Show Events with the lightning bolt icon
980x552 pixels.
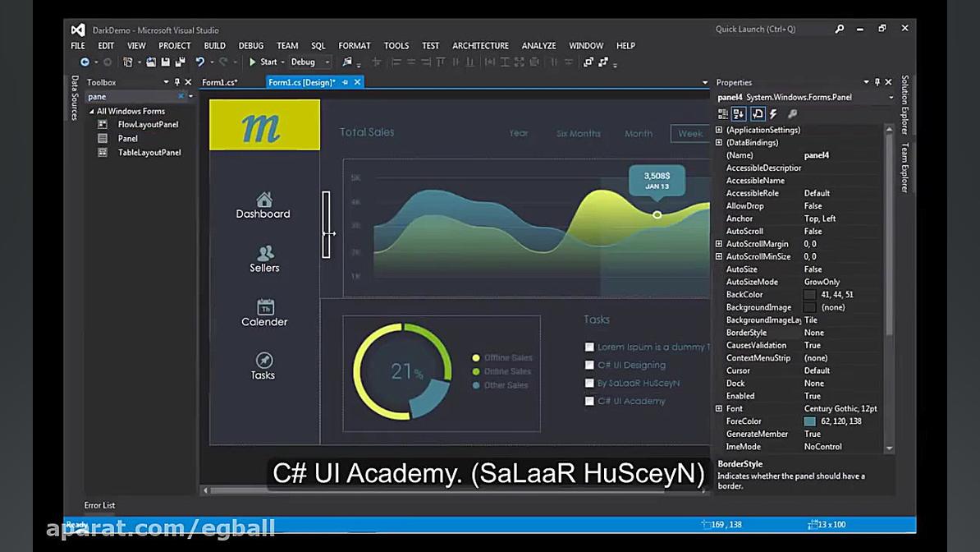[773, 114]
